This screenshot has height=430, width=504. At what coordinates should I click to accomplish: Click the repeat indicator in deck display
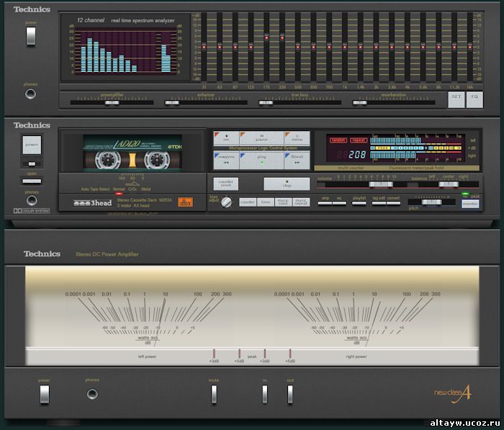359,140
